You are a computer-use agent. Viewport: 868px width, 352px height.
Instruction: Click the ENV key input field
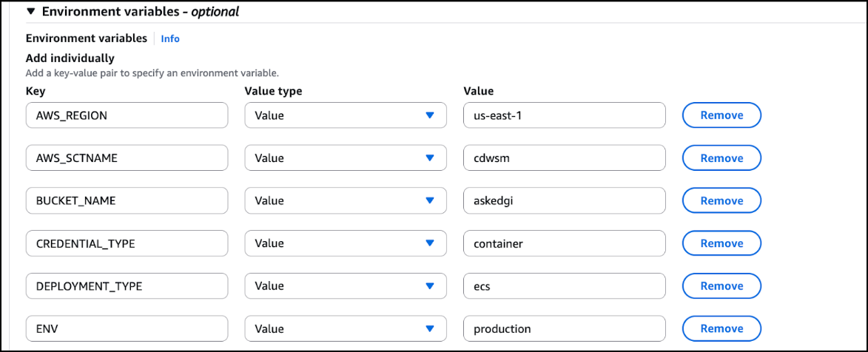[127, 328]
